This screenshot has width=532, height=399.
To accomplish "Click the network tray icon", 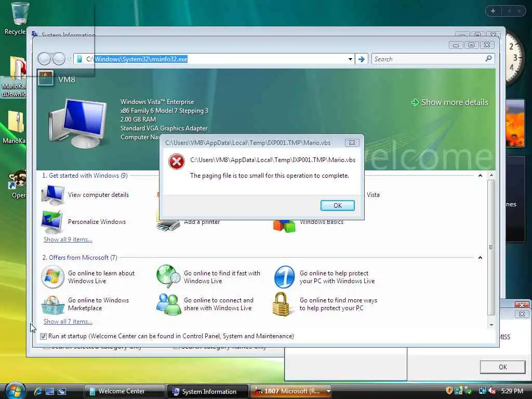I will click(482, 391).
